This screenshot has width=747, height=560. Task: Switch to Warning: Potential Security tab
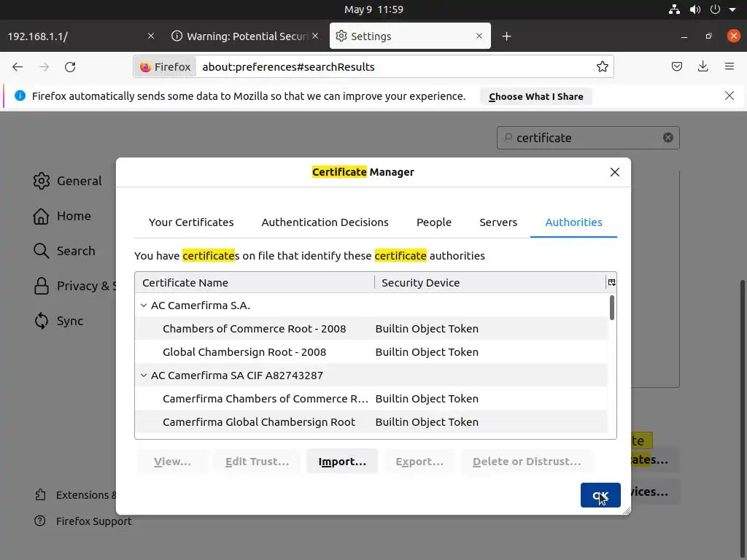(245, 36)
